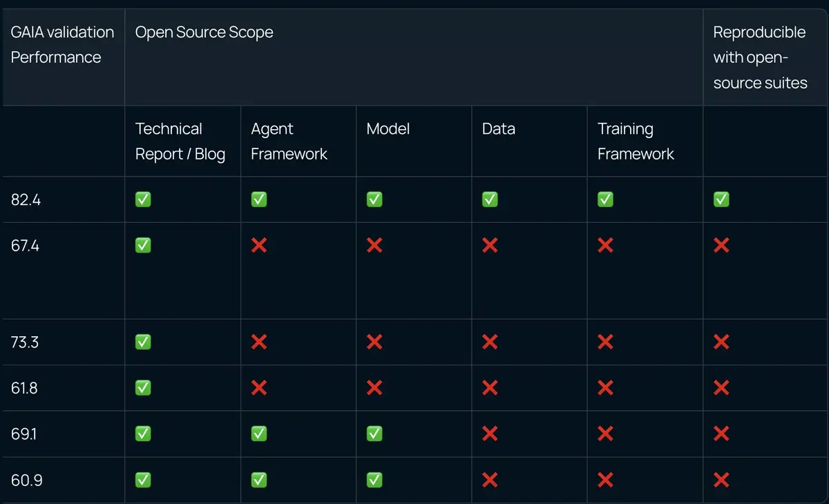Click the red cross for 67.4 Reproducible column
Viewport: 829px width, 504px height.
721,245
